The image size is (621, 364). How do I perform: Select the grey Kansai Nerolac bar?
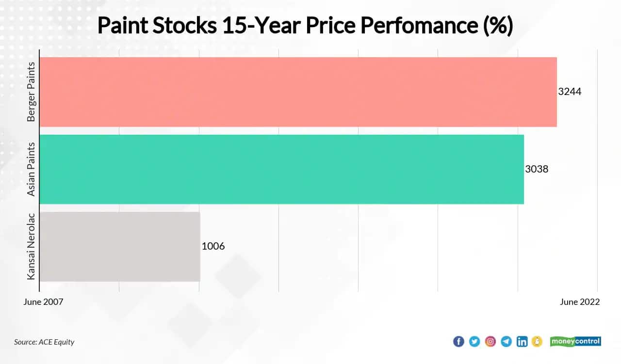(120, 246)
